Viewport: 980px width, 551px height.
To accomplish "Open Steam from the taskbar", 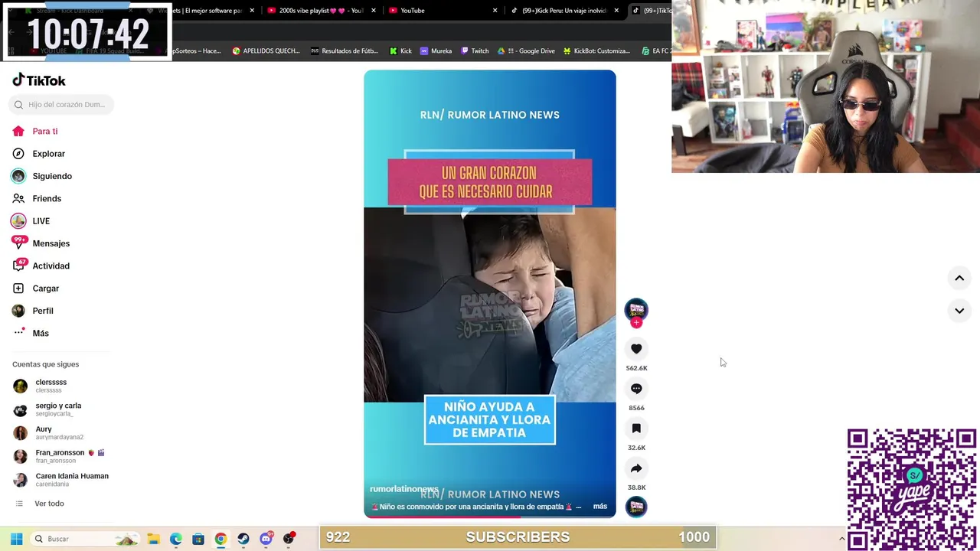I will 243,539.
